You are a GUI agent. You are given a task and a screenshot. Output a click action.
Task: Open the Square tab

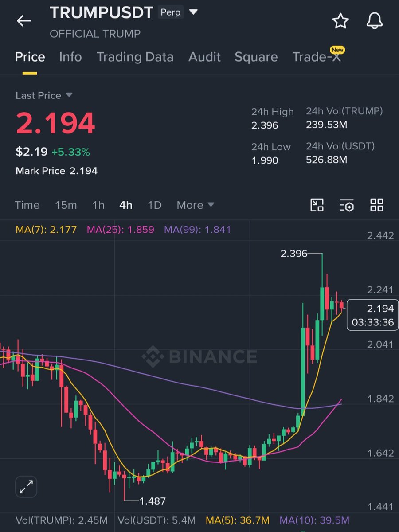(x=256, y=57)
